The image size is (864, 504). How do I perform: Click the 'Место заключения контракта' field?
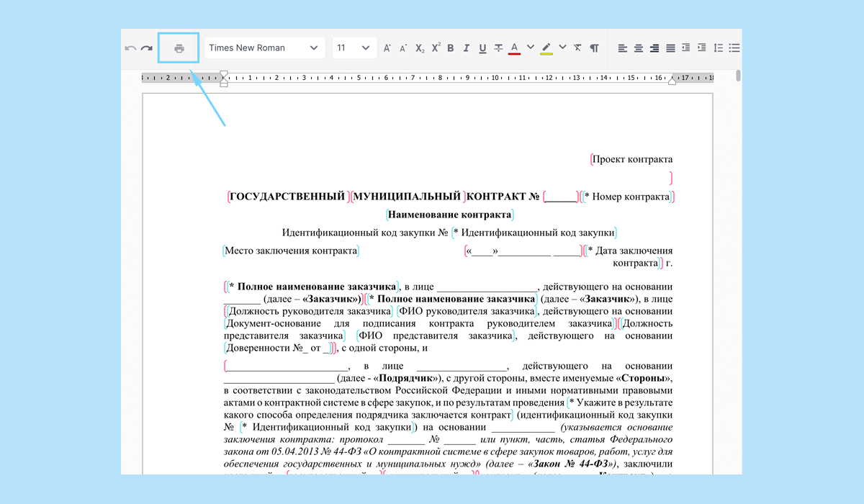point(291,251)
